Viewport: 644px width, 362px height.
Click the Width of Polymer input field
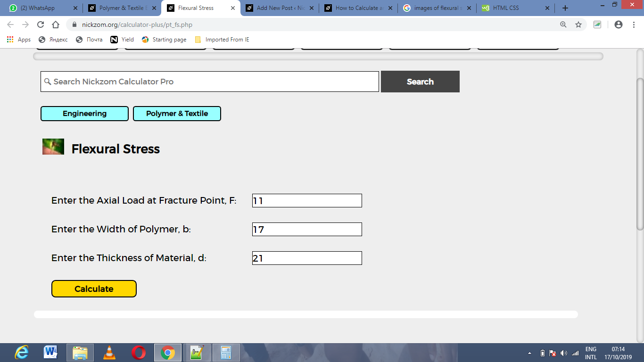[307, 229]
